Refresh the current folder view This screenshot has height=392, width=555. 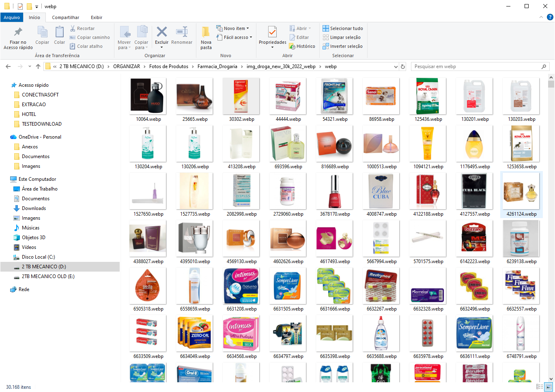403,66
